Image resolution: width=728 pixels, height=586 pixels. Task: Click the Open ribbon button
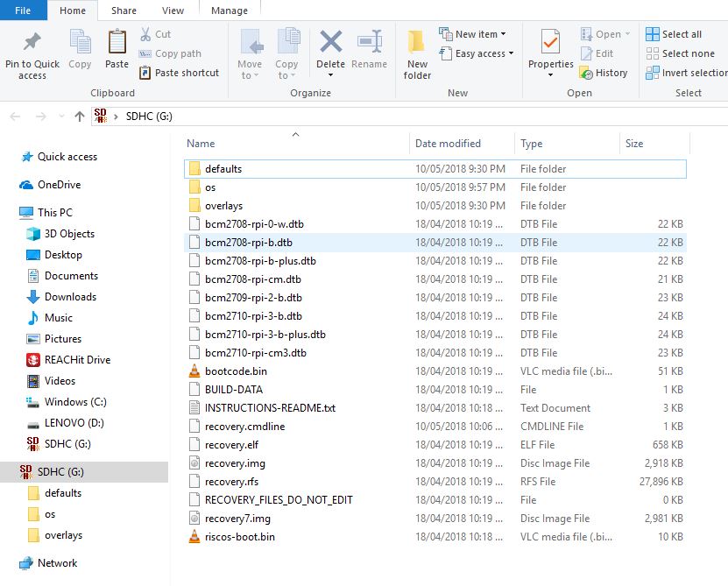coord(605,34)
